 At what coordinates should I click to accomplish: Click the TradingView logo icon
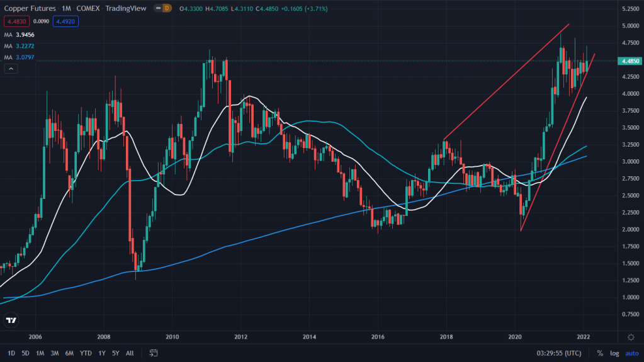tap(11, 320)
